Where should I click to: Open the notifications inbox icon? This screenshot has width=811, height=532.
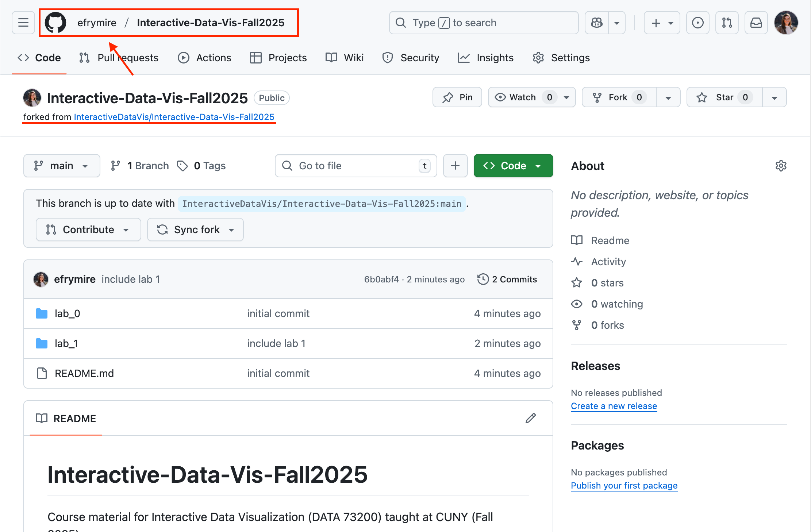coord(756,23)
